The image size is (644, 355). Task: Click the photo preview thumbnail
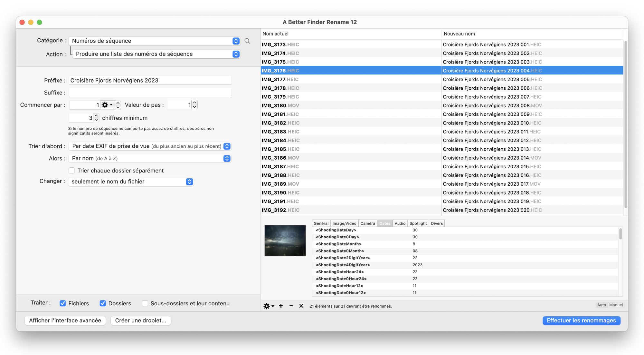tap(285, 241)
